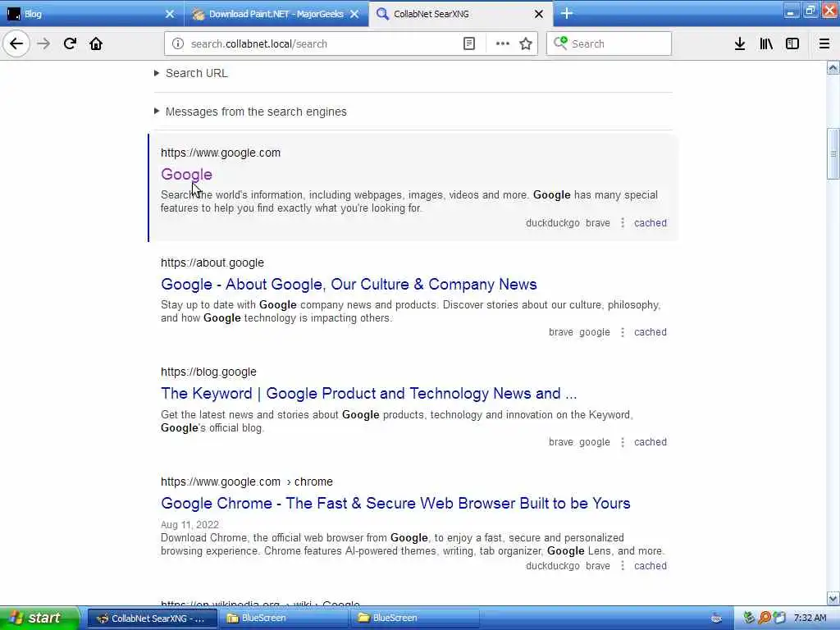840x630 pixels.
Task: Open page actions three-dot menu
Action: [503, 44]
